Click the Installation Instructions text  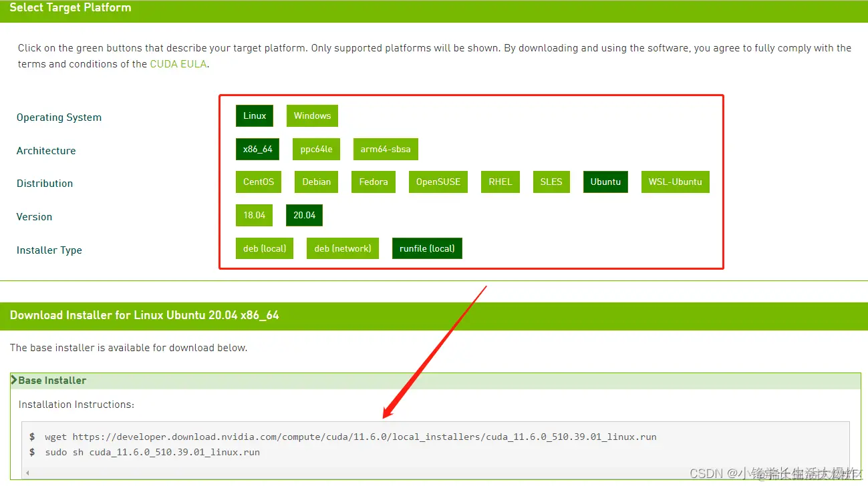coord(76,405)
